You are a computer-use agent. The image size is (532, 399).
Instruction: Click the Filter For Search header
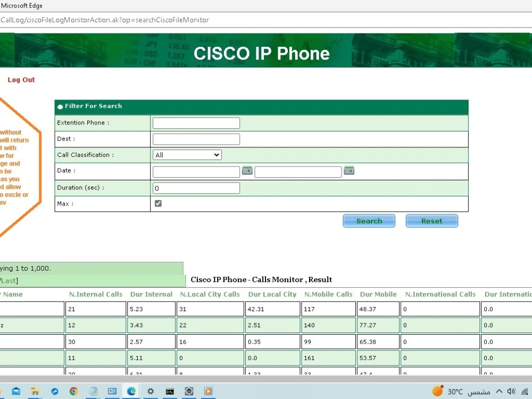[x=261, y=107]
